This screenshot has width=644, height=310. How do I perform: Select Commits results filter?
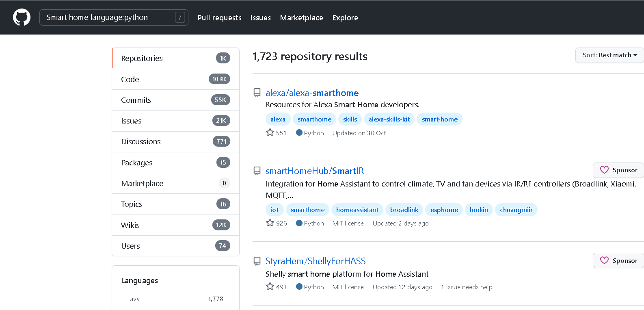(175, 100)
